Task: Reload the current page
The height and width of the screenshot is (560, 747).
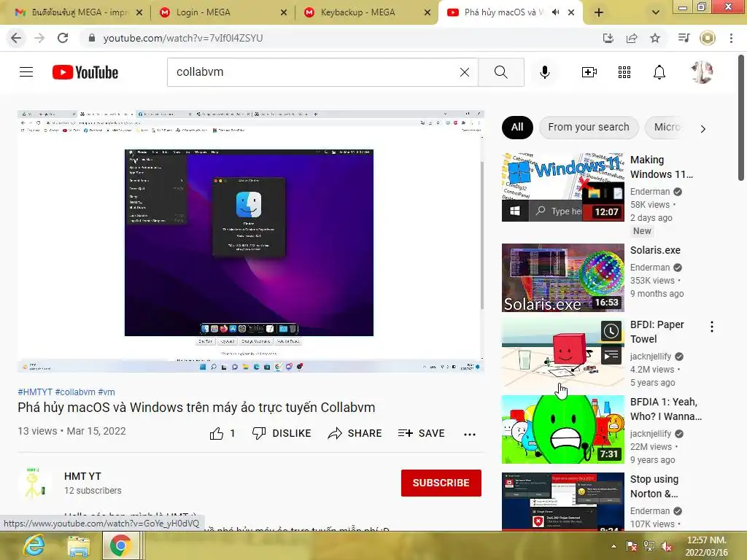Action: [63, 38]
